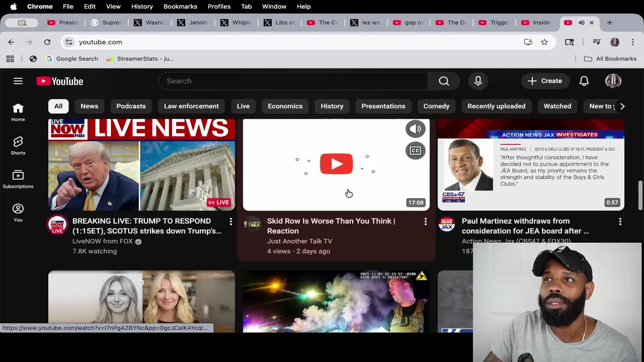The width and height of the screenshot is (644, 362).
Task: Click Chrome back arrow
Action: (x=11, y=42)
